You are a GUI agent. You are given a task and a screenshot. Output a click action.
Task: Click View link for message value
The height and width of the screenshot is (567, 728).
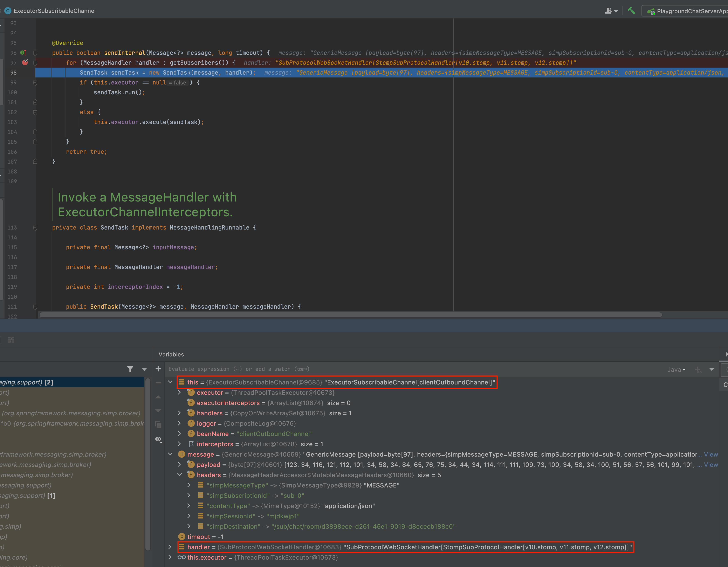tap(711, 454)
